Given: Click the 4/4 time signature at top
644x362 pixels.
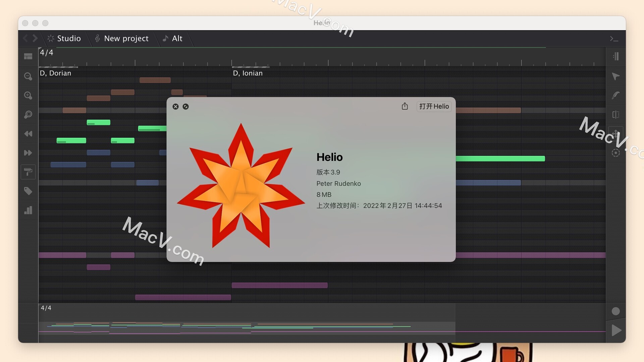Looking at the screenshot, I should [47, 53].
